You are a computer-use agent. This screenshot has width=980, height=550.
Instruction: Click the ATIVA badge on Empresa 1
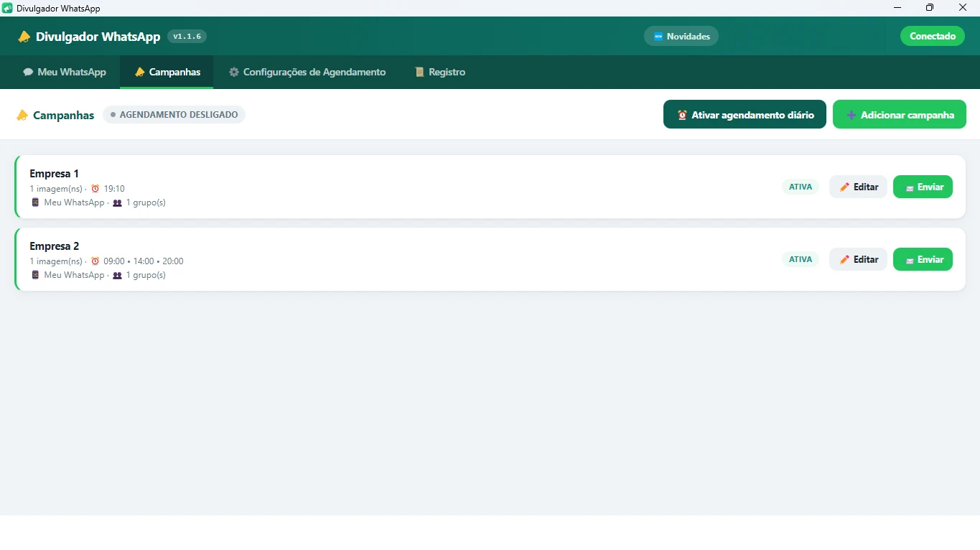point(801,187)
